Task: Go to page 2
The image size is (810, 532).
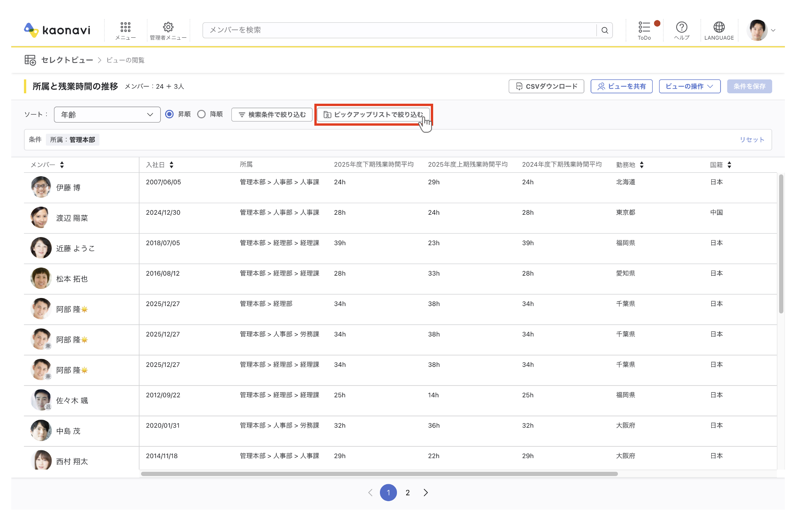Action: pyautogui.click(x=408, y=492)
